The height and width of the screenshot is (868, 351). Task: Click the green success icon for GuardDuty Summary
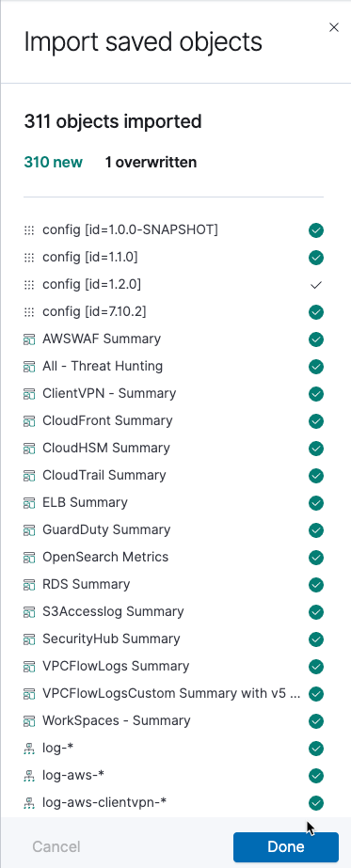pos(316,530)
